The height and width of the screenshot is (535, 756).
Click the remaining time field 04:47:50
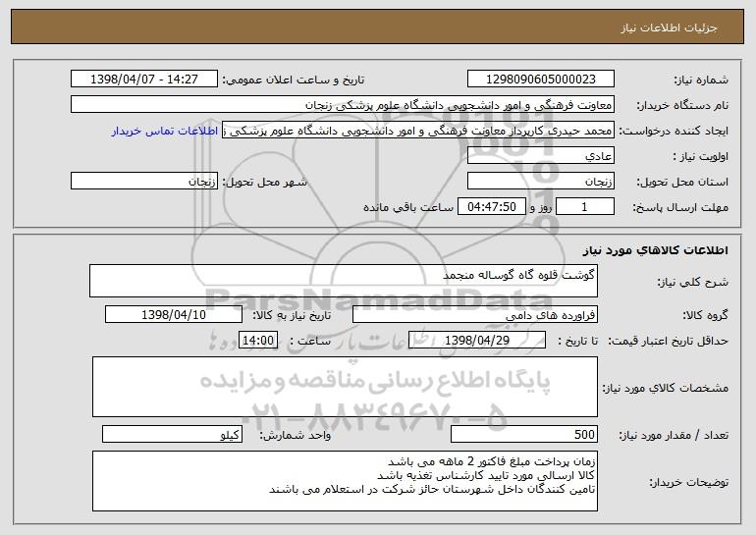(491, 207)
